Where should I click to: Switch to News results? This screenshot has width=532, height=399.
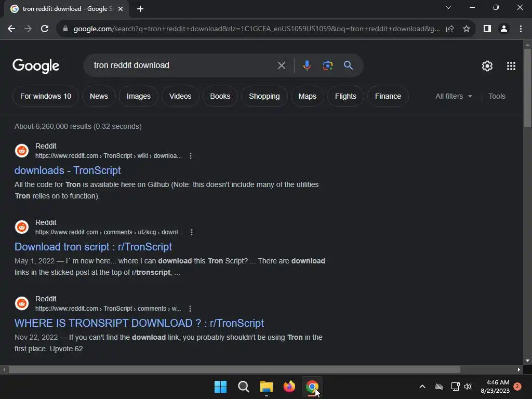pyautogui.click(x=99, y=96)
